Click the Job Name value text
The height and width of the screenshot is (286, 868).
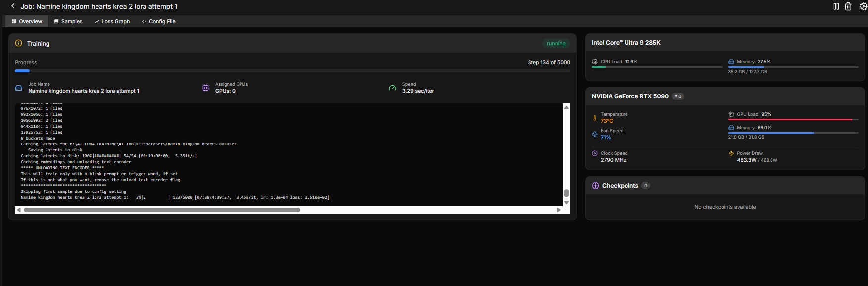[x=84, y=91]
